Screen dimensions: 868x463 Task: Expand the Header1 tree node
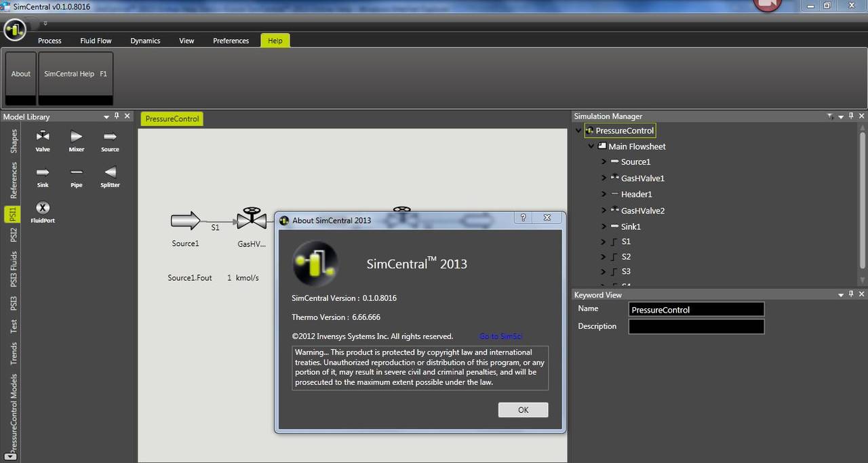604,195
